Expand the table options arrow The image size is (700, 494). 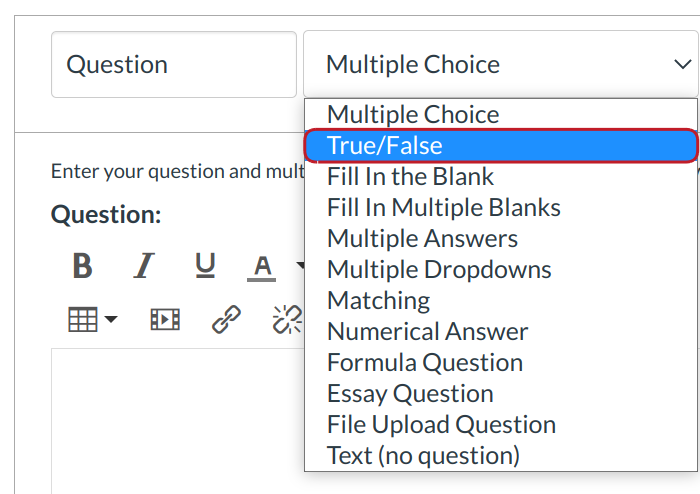tap(110, 320)
